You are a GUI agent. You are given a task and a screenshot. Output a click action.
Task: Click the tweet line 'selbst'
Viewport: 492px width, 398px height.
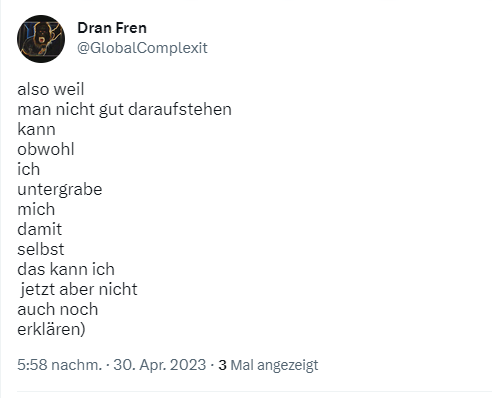pyautogui.click(x=41, y=249)
